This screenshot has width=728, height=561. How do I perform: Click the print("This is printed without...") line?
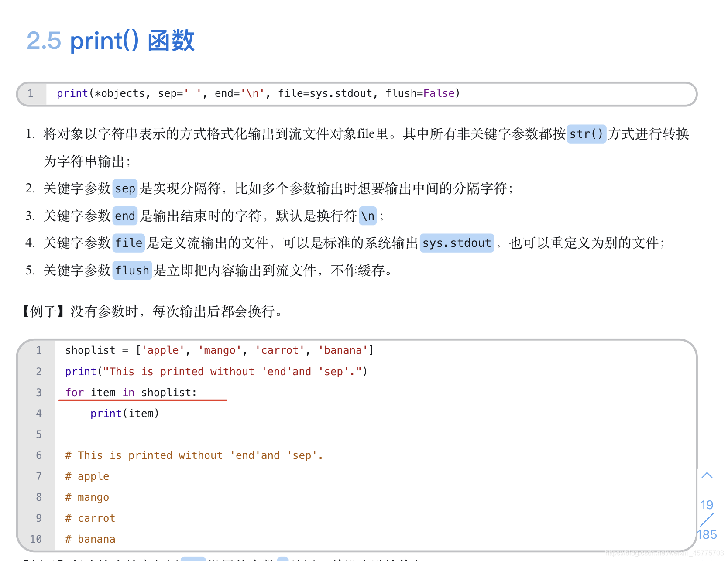tap(216, 372)
